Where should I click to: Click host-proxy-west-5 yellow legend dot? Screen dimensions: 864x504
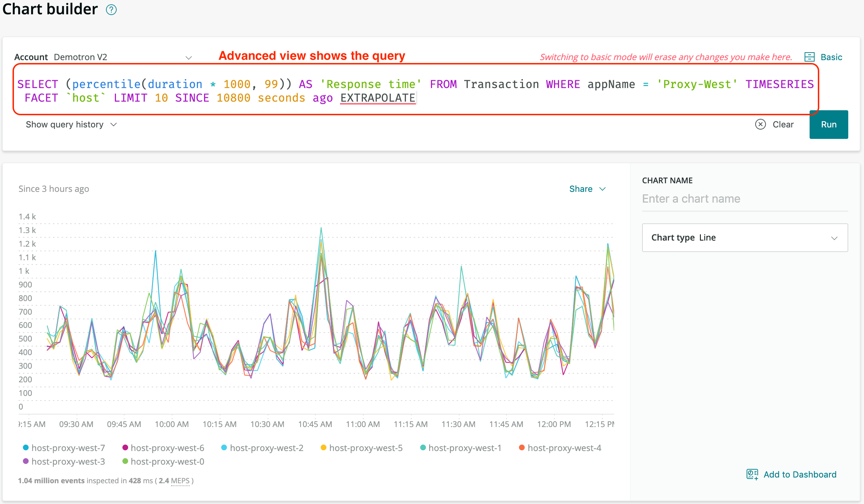coord(323,447)
